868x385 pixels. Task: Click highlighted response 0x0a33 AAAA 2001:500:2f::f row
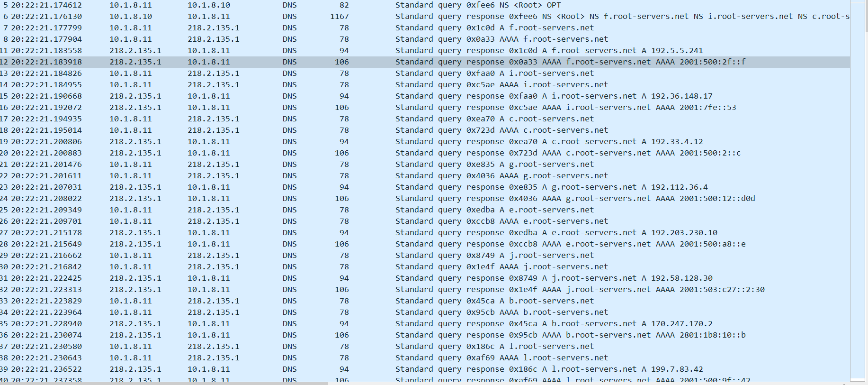[425, 62]
